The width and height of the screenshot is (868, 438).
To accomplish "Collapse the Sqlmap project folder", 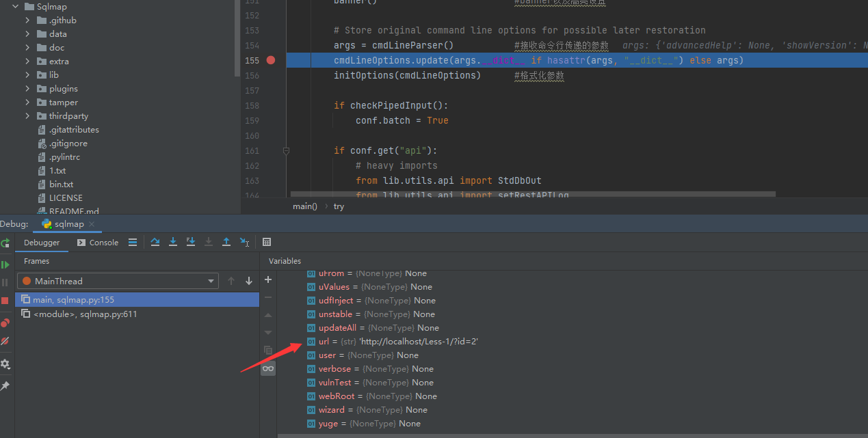I will tap(15, 6).
